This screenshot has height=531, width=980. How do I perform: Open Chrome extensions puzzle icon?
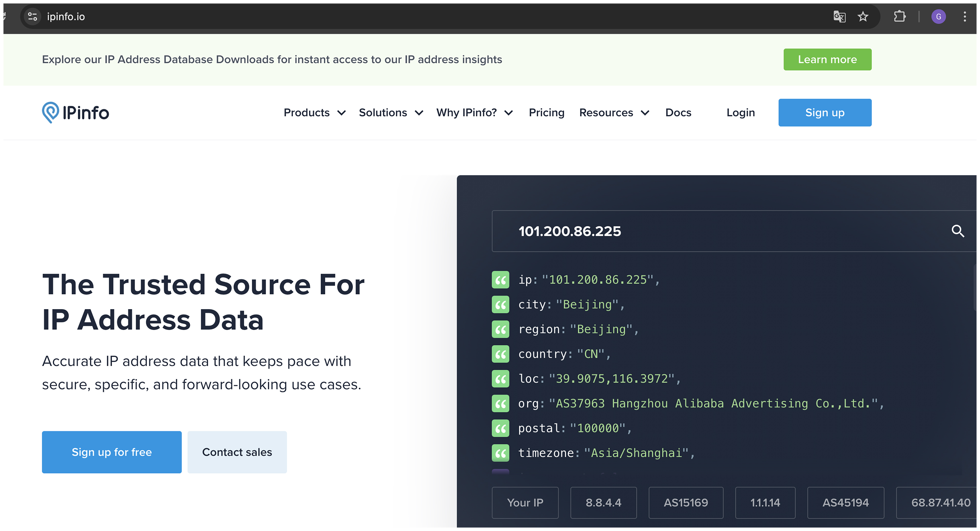(899, 16)
